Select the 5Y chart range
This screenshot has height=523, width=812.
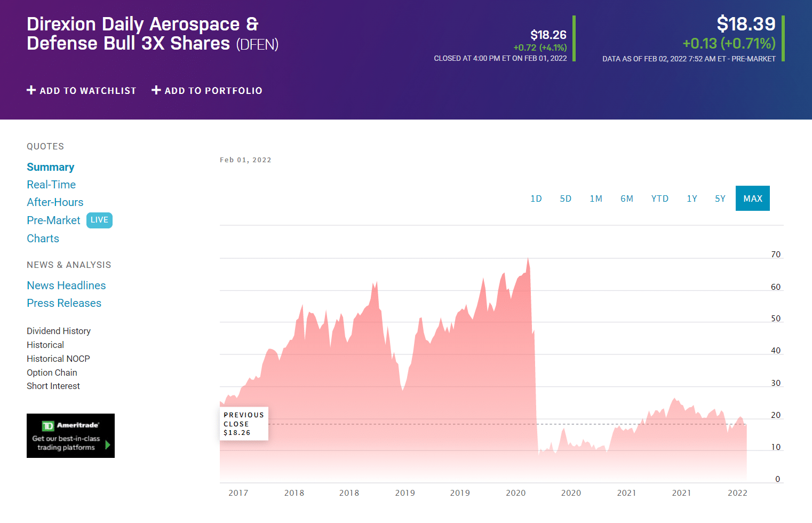(720, 198)
